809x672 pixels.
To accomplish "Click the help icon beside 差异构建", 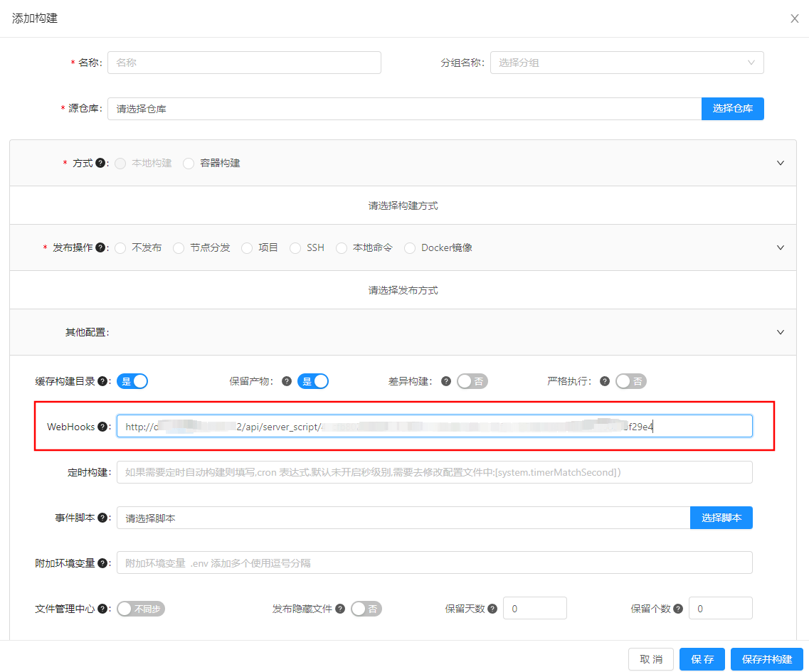I will coord(446,381).
